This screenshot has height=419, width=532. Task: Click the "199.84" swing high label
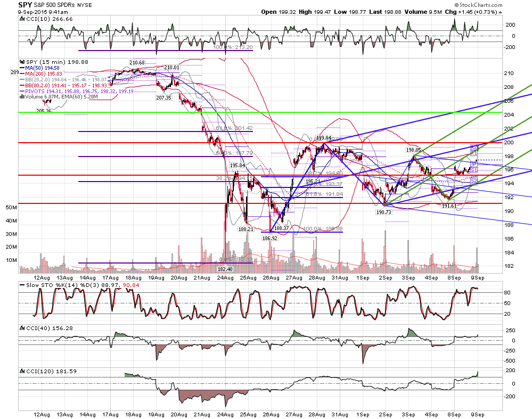click(324, 138)
